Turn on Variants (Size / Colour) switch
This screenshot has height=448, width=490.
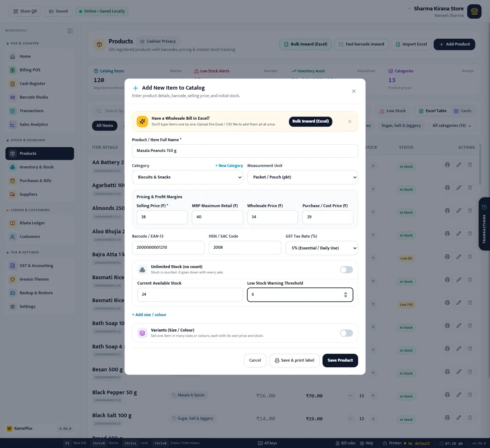[x=347, y=333]
